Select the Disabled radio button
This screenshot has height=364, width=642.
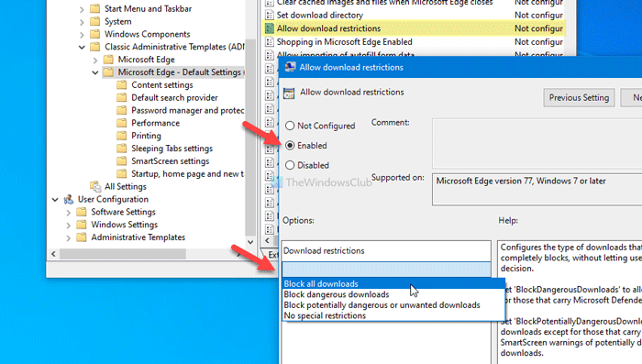coord(290,165)
